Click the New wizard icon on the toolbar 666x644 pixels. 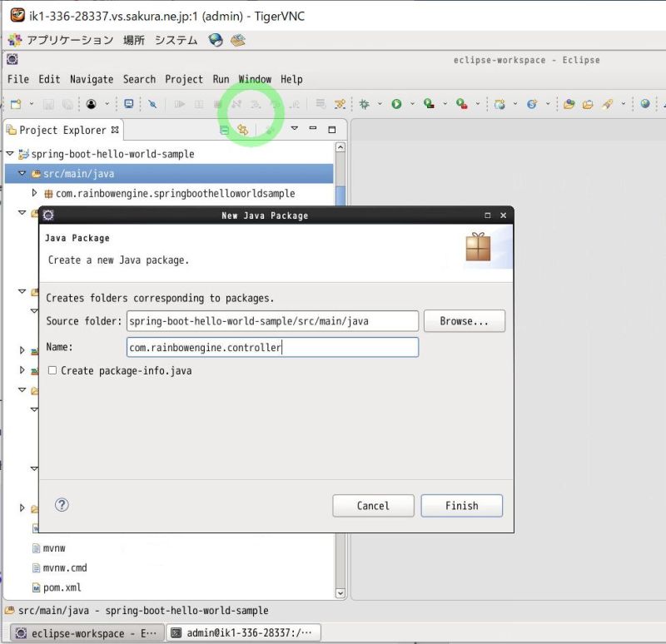tap(16, 104)
